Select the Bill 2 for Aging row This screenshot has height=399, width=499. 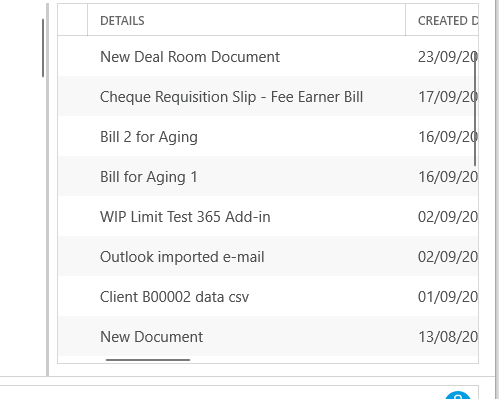[268, 136]
